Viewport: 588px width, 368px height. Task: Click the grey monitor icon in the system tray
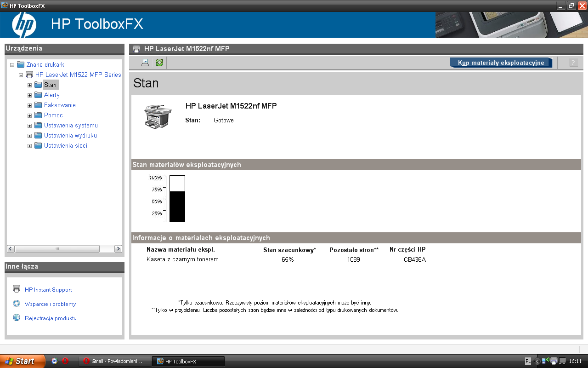562,361
